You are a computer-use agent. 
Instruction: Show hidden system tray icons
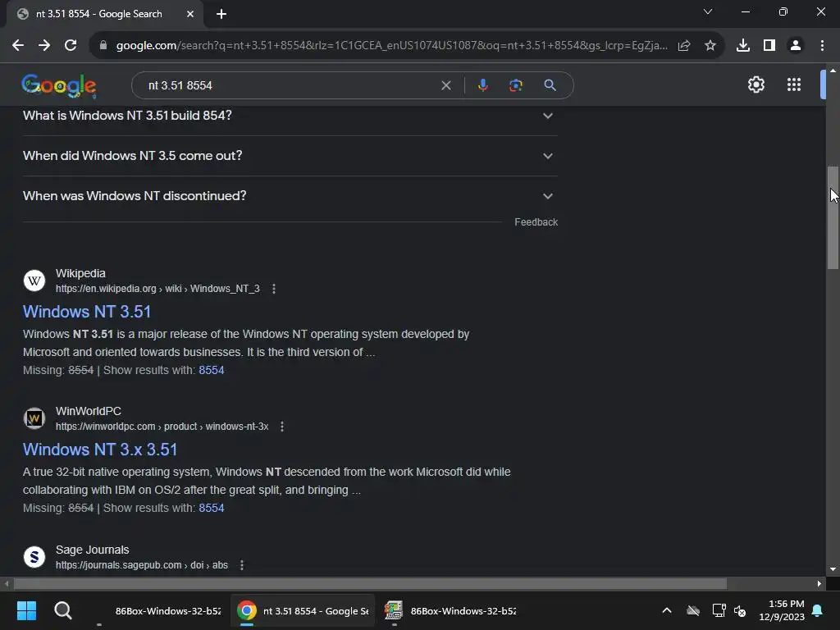click(667, 610)
